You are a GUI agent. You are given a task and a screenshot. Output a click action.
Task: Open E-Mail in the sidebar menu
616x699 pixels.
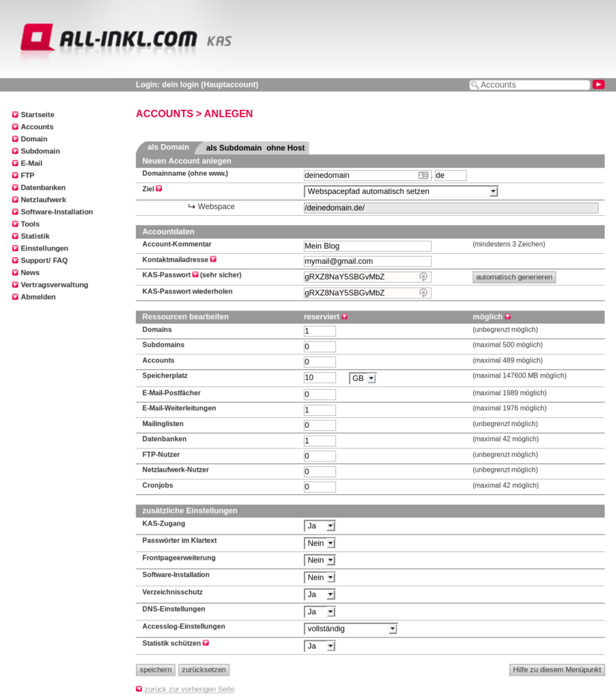point(31,163)
